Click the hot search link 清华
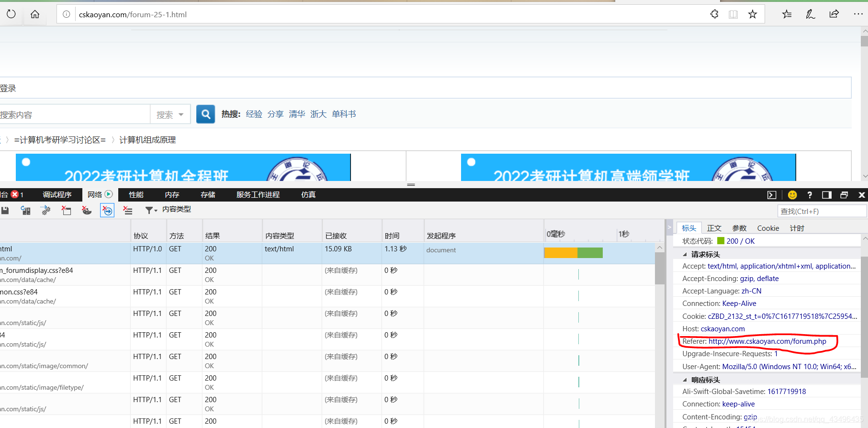The height and width of the screenshot is (428, 868). (297, 114)
